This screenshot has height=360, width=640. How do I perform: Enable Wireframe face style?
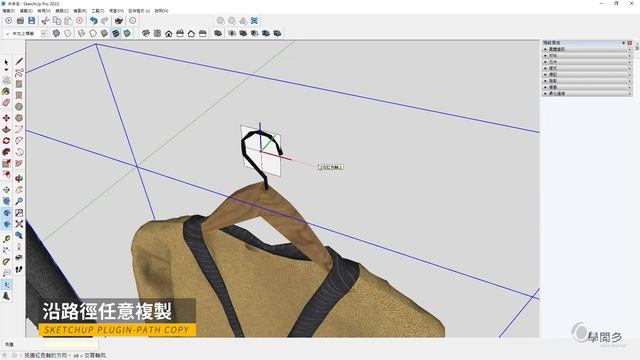[81, 33]
